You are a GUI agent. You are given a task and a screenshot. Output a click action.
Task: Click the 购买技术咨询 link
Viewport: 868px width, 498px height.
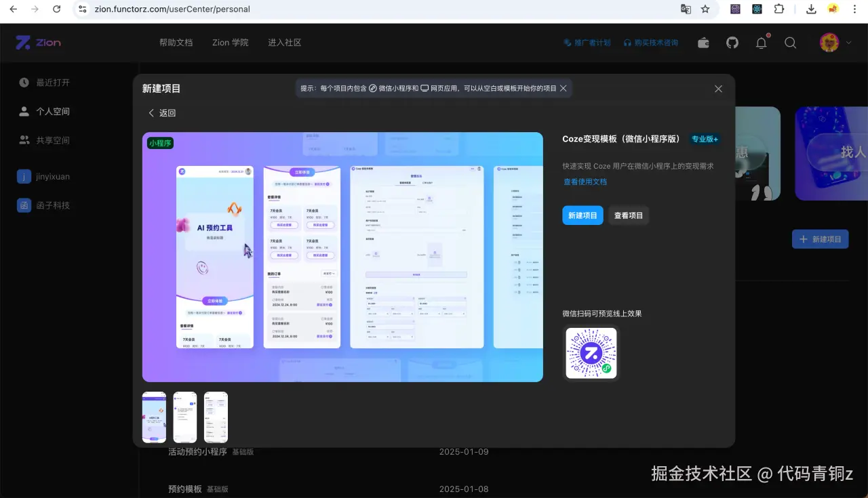point(651,43)
